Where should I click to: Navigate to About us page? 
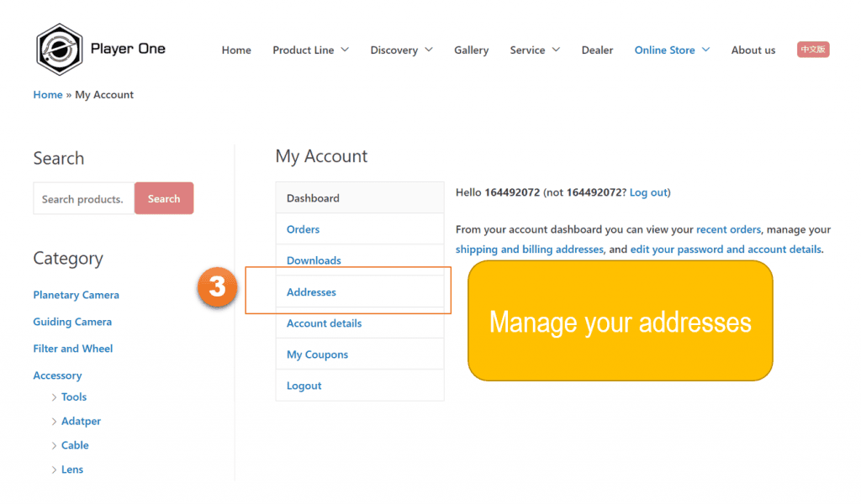(x=753, y=50)
